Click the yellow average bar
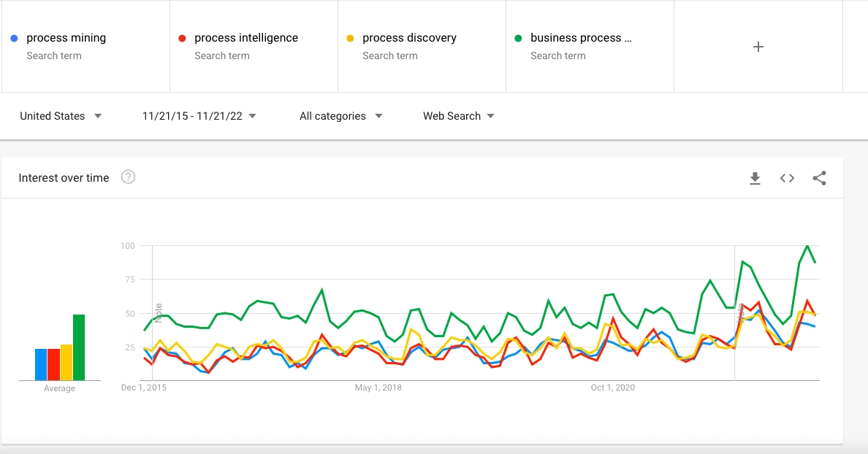This screenshot has height=454, width=868. [66, 362]
